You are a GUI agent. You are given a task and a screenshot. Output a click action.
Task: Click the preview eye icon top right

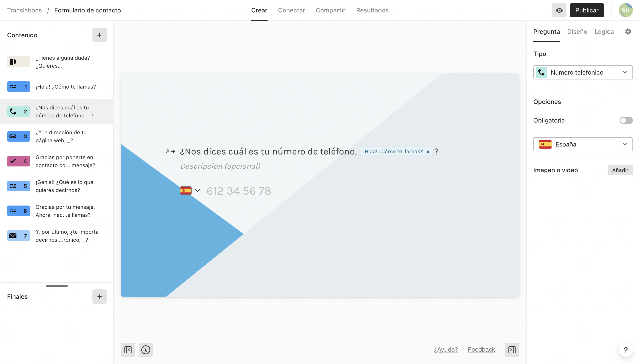coord(559,10)
